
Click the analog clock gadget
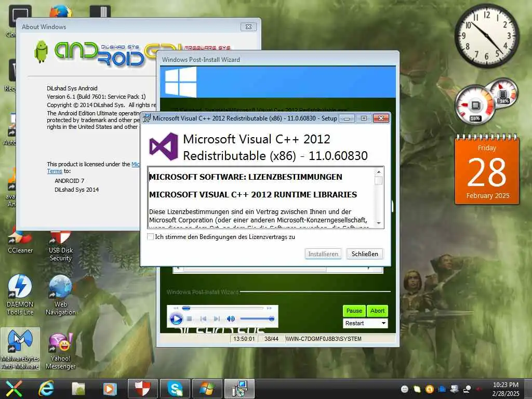(x=486, y=35)
